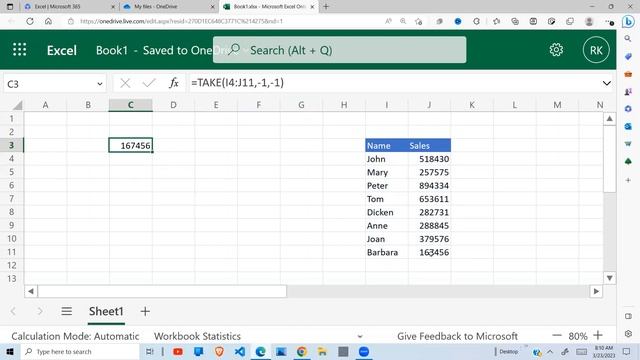Open the RK account avatar
Screen dimensions: 640x360
(x=596, y=50)
